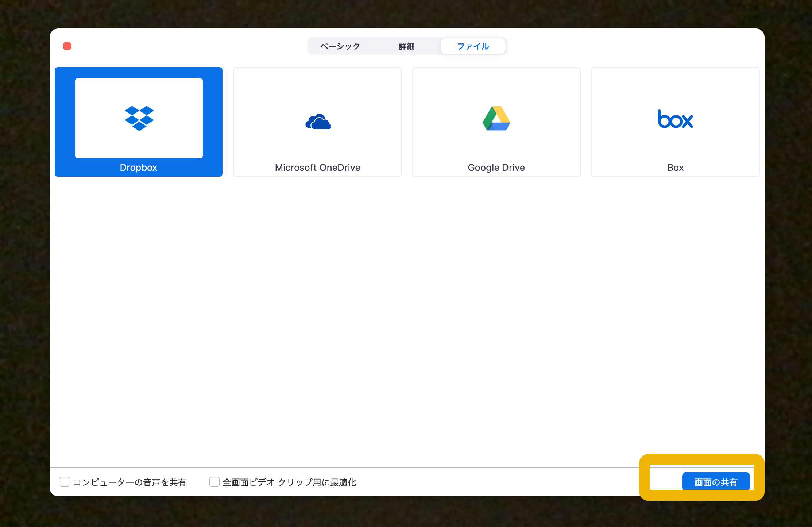
Task: Click the Box label text
Action: click(675, 168)
